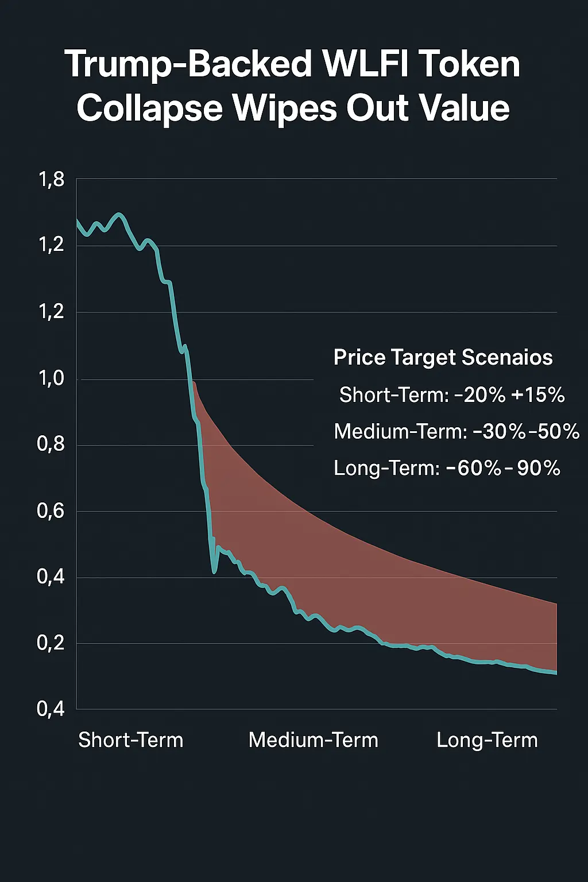Click the 1,8 y-axis label
This screenshot has width=588, height=882.
point(52,180)
